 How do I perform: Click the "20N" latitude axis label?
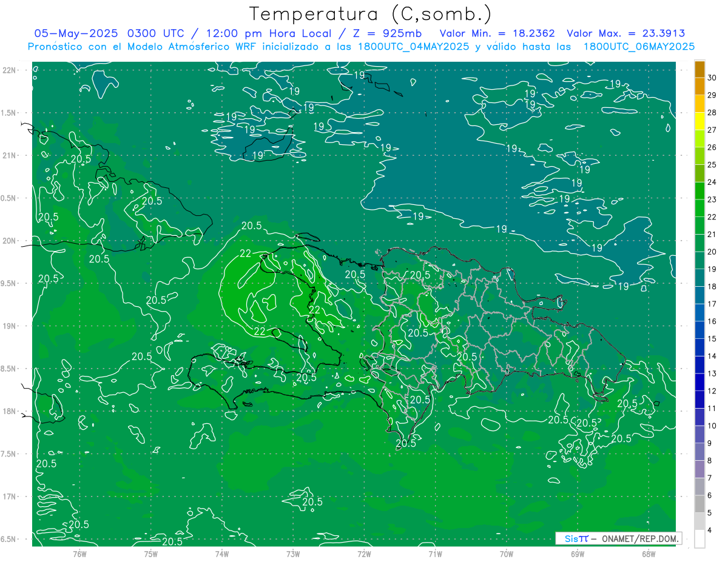coord(10,241)
